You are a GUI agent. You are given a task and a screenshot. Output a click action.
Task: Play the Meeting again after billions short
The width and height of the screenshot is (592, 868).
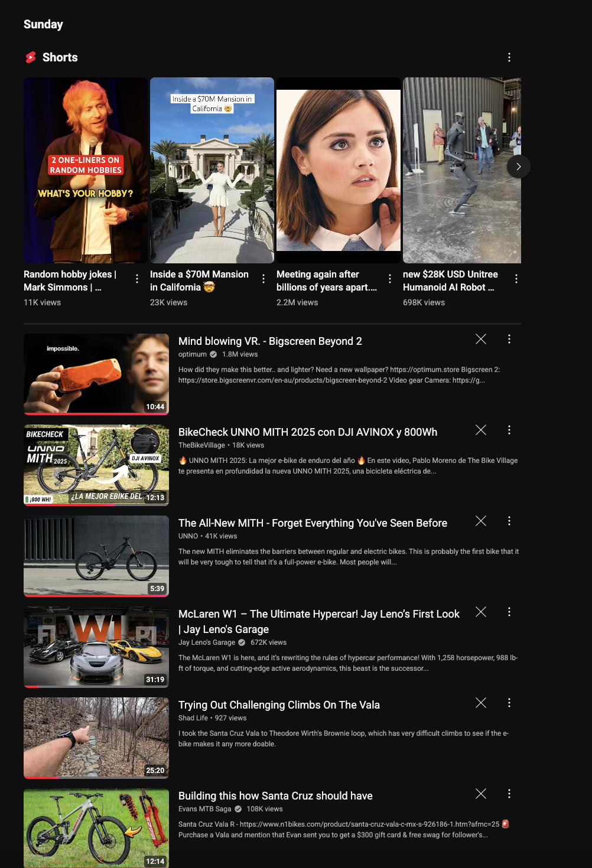click(339, 170)
